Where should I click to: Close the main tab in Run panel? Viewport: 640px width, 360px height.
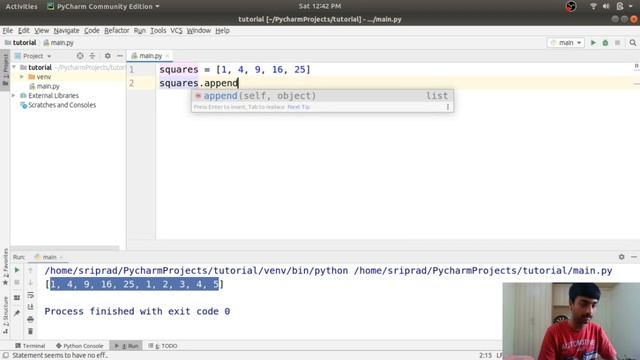point(61,257)
